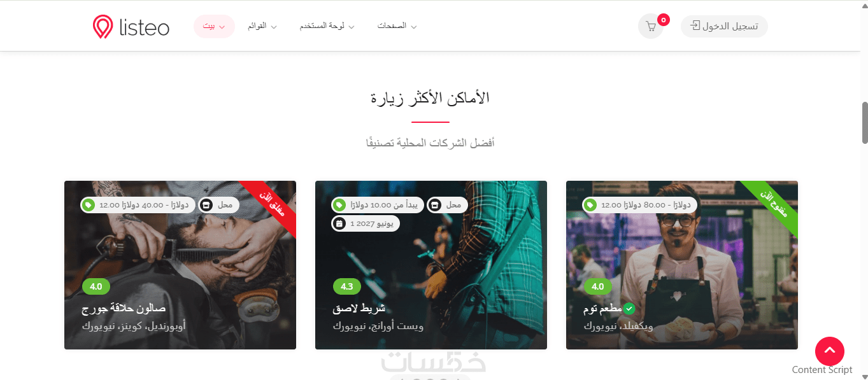Expand the بيت dropdown menu
This screenshot has height=380, width=868.
(214, 26)
